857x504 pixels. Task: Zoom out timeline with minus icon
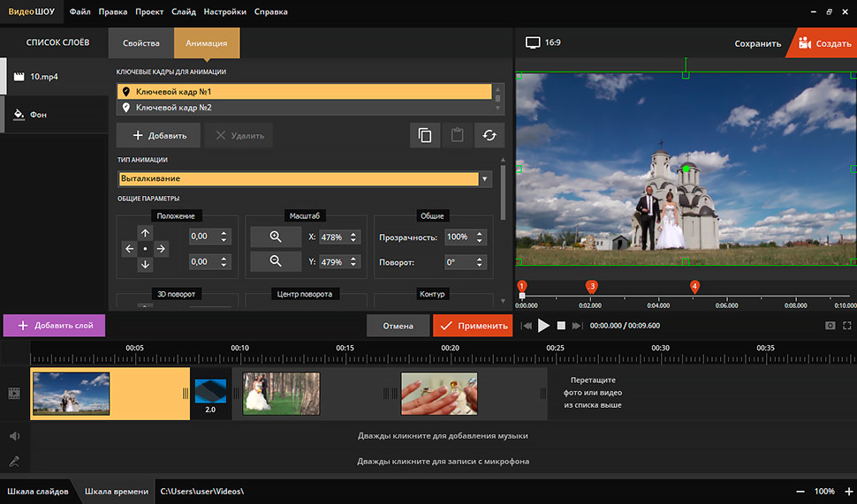point(800,492)
